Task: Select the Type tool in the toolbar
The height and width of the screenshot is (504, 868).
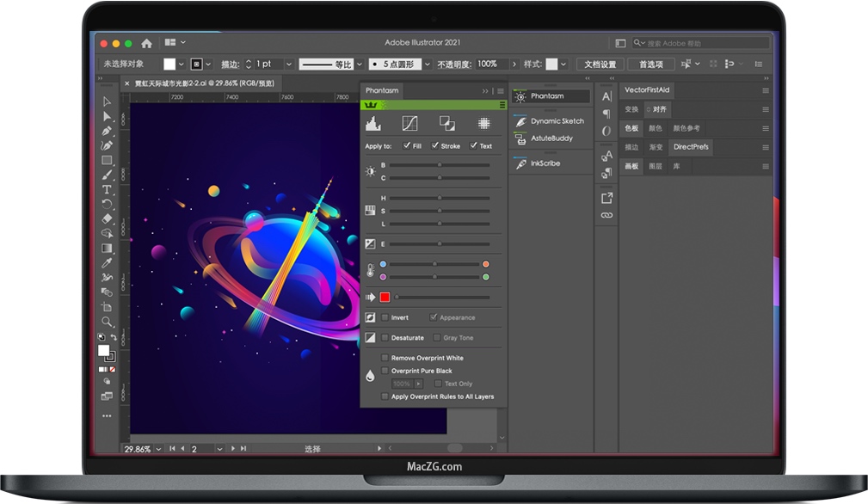Action: (107, 189)
